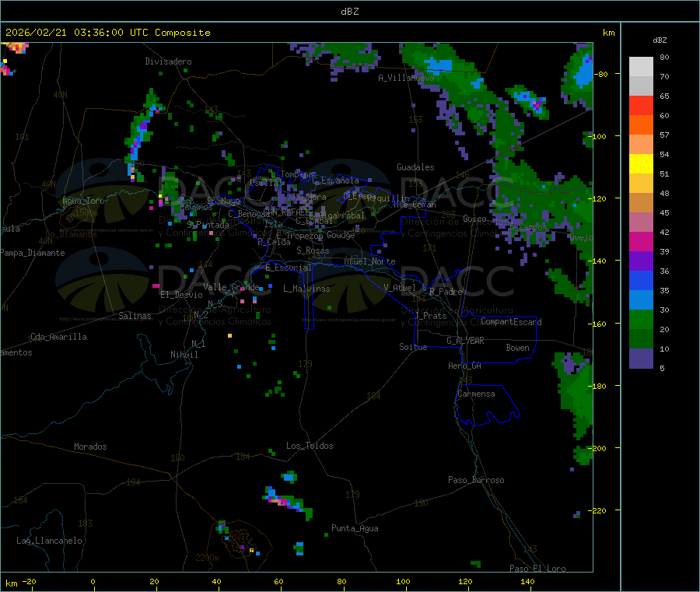The height and width of the screenshot is (592, 700).
Task: Click the 1500m elevation contour label
Action: [x=86, y=213]
